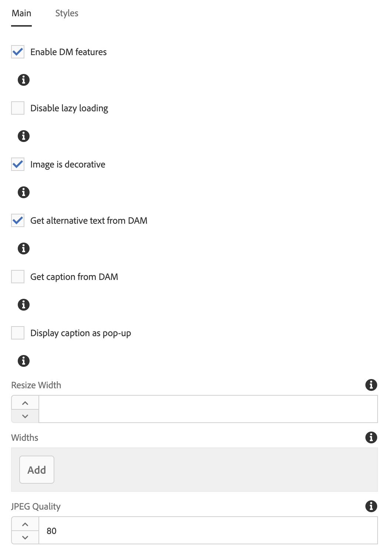
Task: Click the info icon below Enable DM features
Action: click(x=24, y=80)
